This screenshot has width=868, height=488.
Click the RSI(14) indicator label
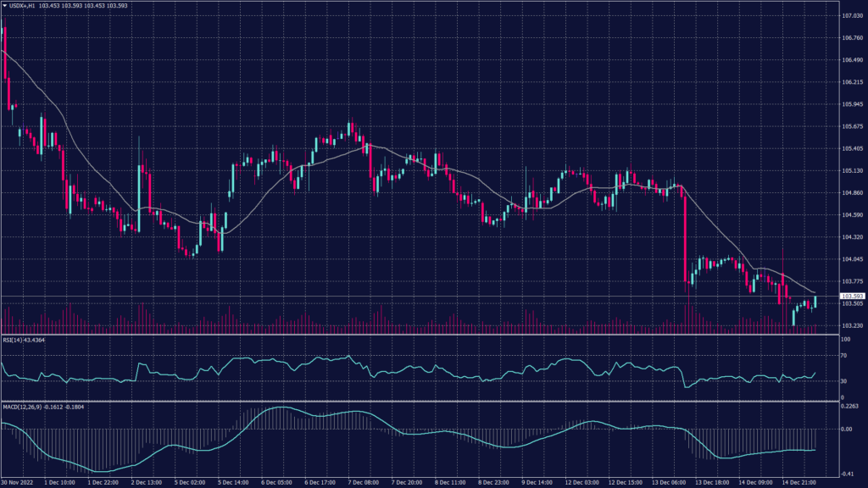click(15, 340)
